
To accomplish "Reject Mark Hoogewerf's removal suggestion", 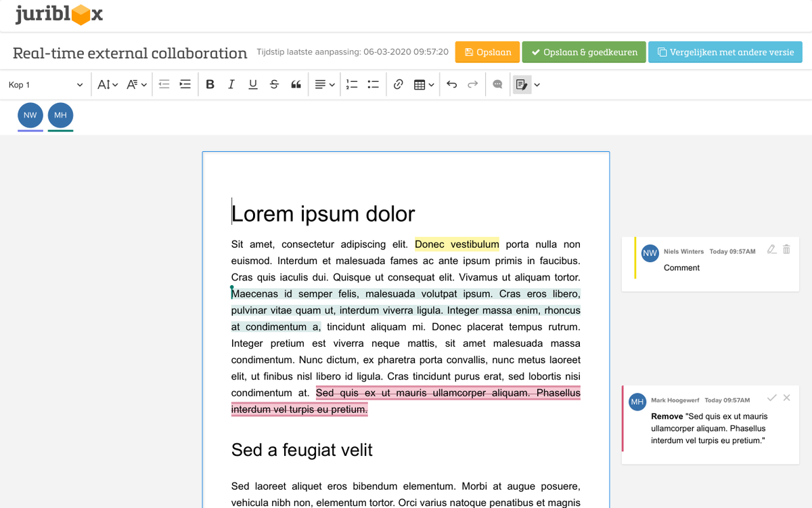I will pyautogui.click(x=786, y=398).
